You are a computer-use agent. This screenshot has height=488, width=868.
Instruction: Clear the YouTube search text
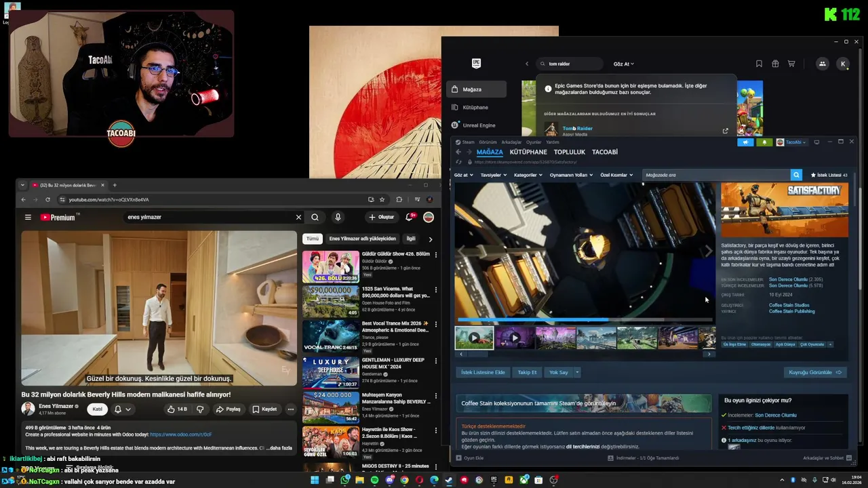(298, 218)
